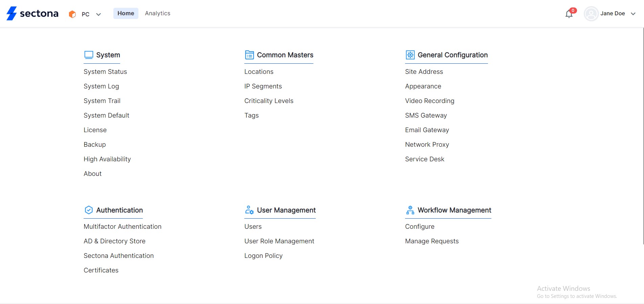
Task: Open the System Status page
Action: tap(105, 72)
